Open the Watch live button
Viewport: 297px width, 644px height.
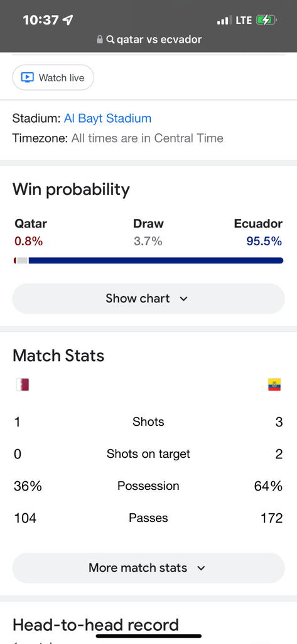tap(53, 77)
